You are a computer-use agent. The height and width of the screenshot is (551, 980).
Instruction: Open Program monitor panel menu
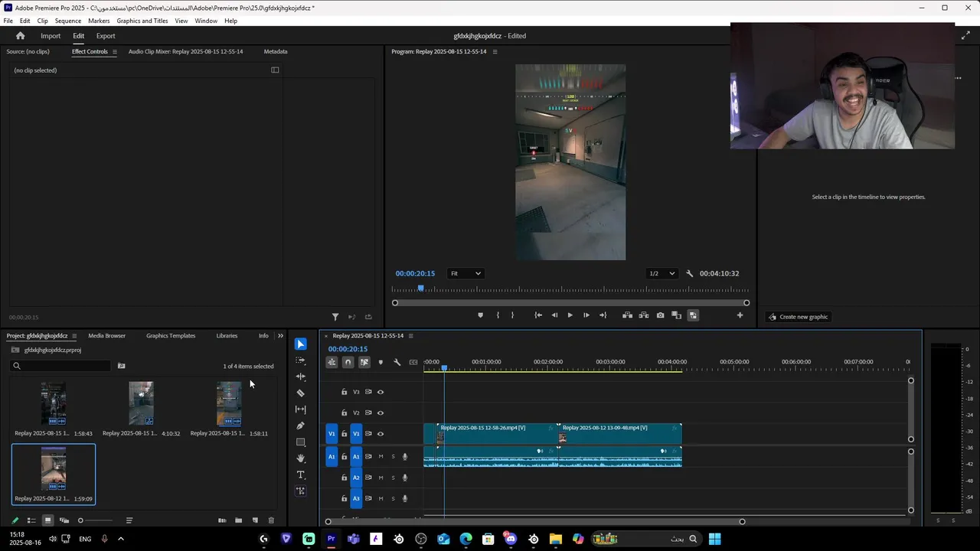click(x=495, y=51)
